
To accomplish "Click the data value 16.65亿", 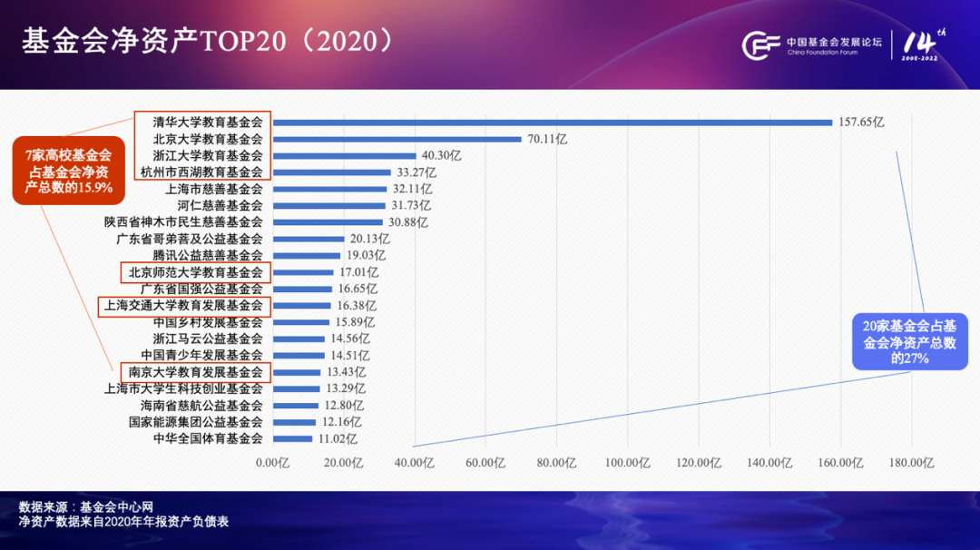I will point(358,289).
